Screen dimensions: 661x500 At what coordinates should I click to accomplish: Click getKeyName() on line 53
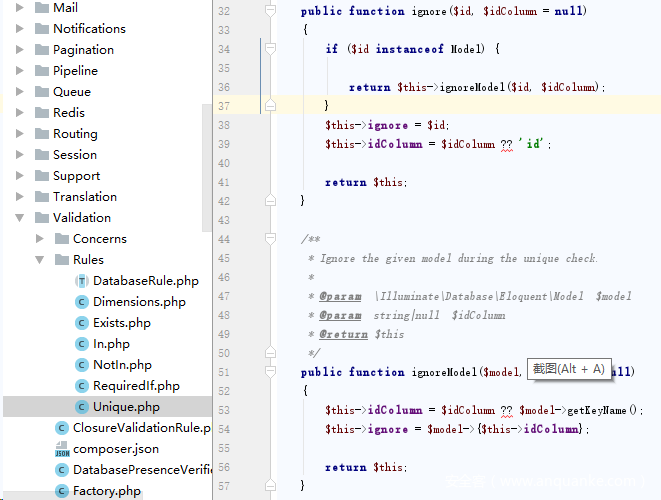point(602,410)
